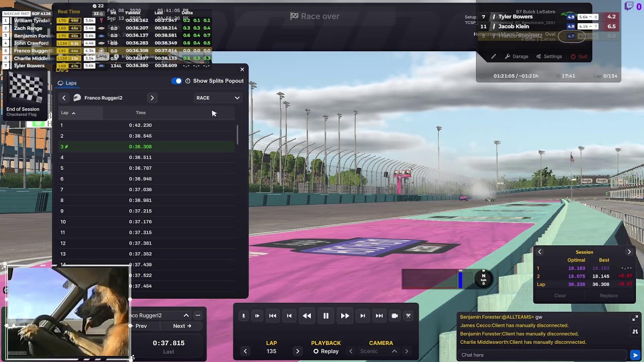
Task: Click the Twitch viewer count icon
Action: tap(629, 6)
